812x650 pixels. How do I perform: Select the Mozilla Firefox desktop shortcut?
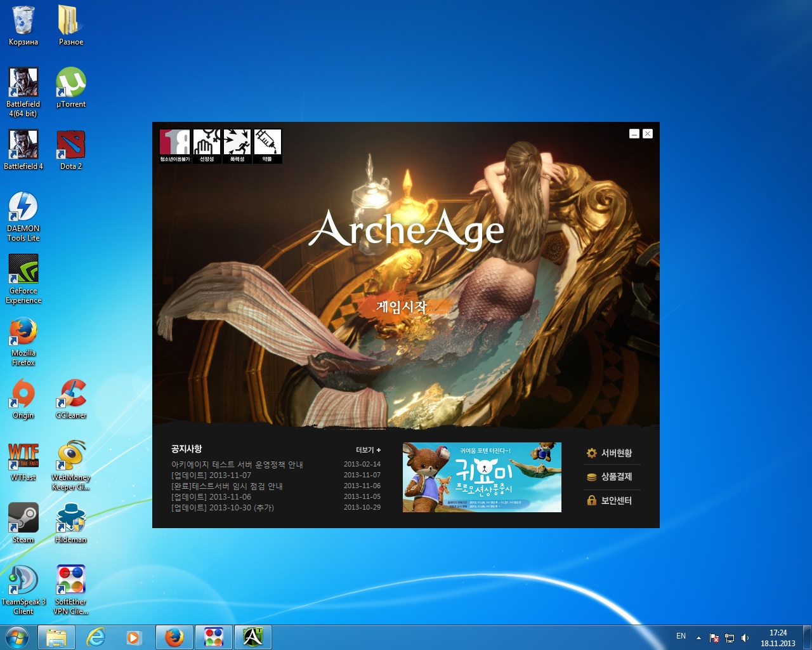[x=23, y=342]
